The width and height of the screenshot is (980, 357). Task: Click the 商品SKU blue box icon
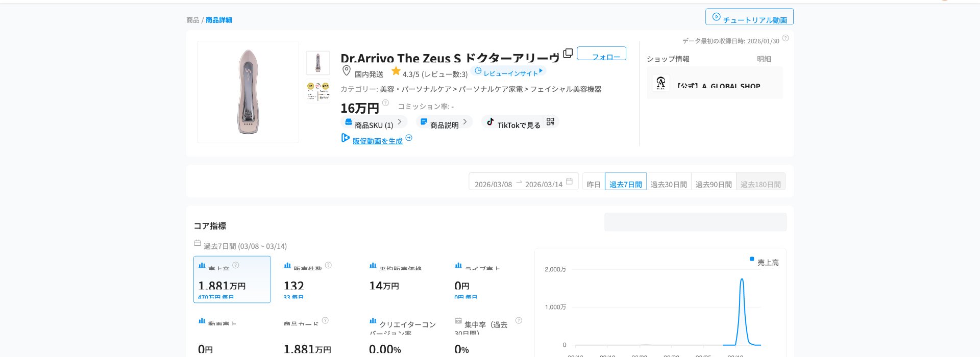coord(348,122)
